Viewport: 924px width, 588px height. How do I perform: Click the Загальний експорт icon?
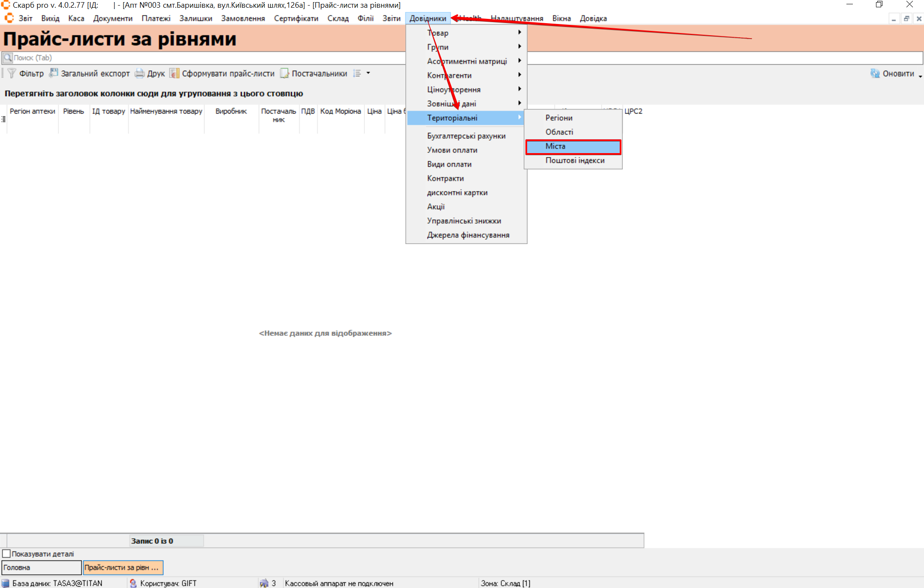[x=54, y=73]
